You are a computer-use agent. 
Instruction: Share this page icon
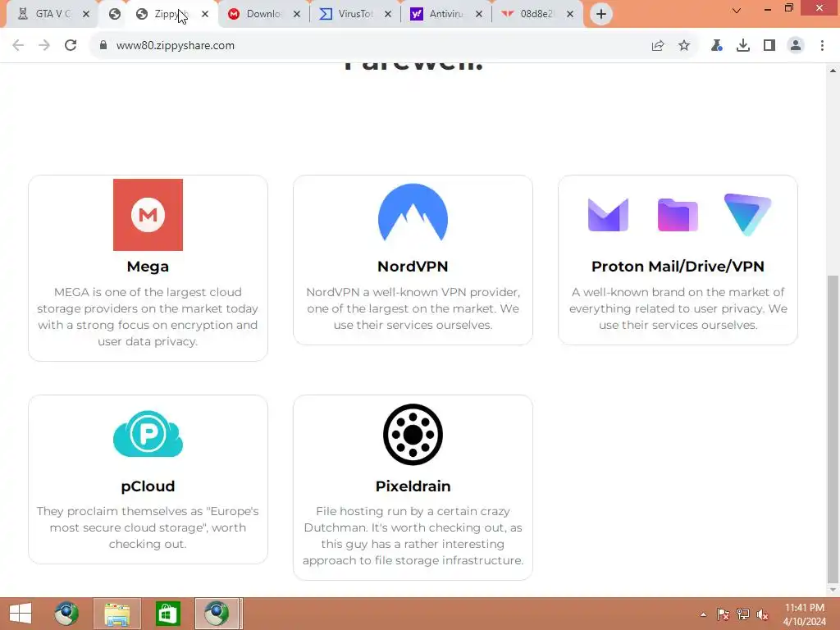tap(658, 46)
